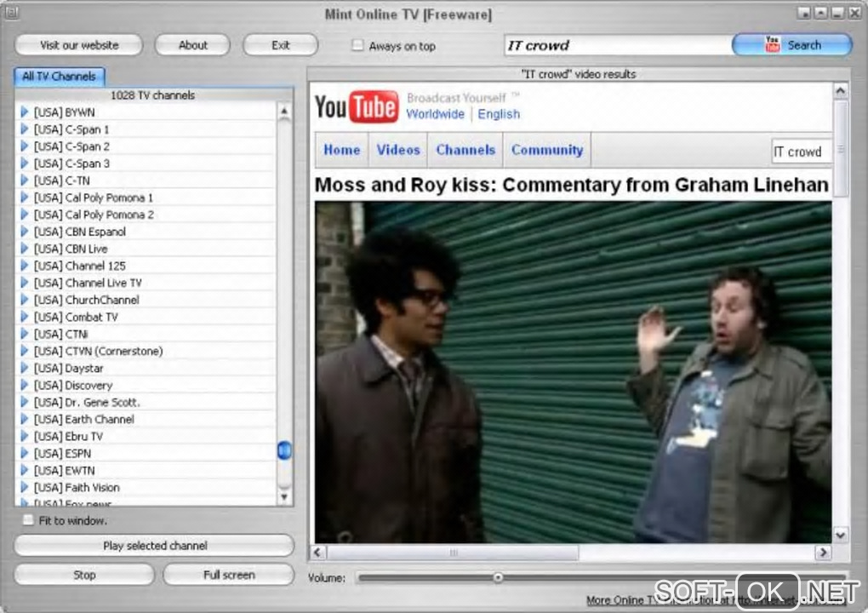Viewport: 868px width, 613px height.
Task: Click the play arrow beside [USA] CBN Live
Action: pos(24,249)
